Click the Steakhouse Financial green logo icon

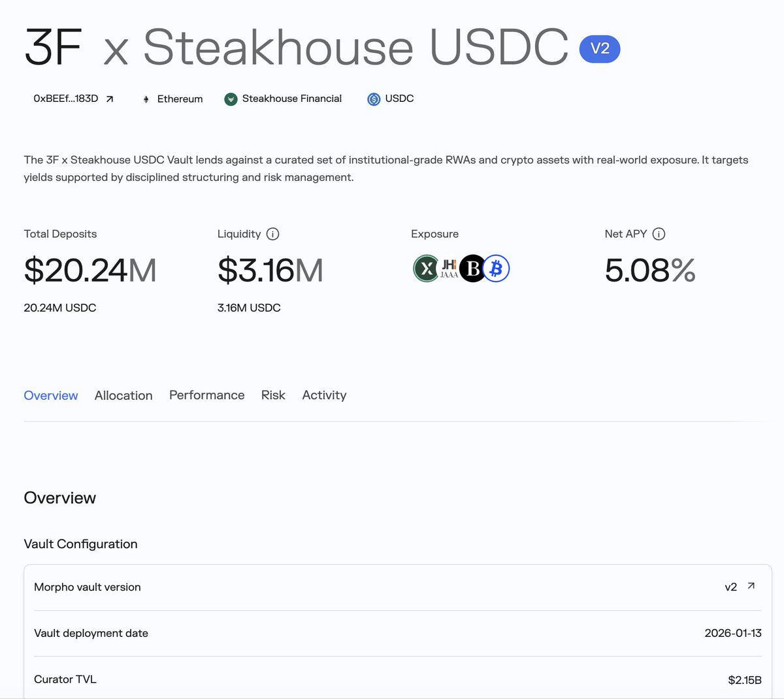tap(231, 99)
